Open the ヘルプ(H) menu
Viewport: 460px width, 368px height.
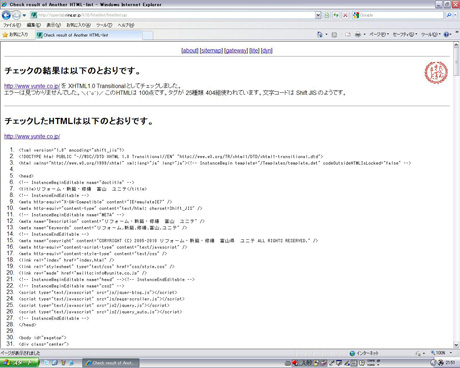coord(126,25)
